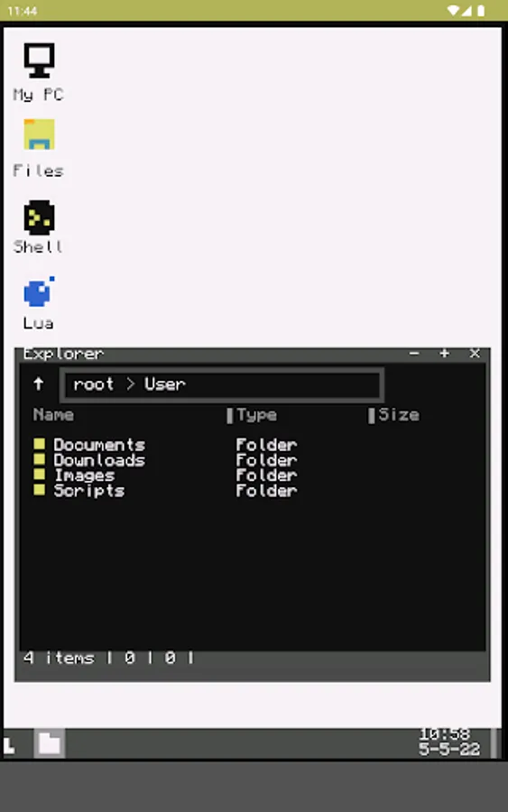
Task: Select the Explorer taskbar file icon
Action: [50, 743]
